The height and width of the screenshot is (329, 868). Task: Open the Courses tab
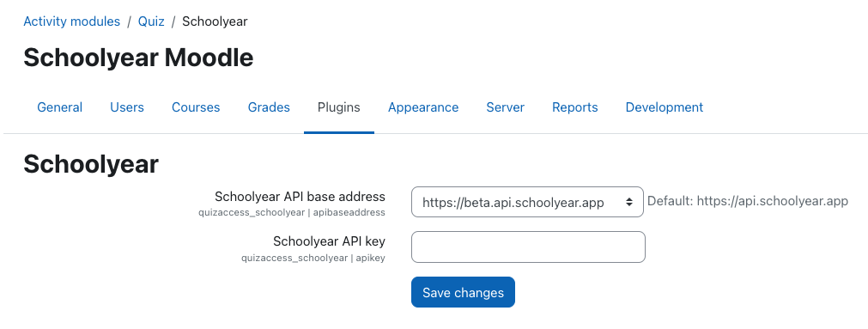click(x=196, y=107)
